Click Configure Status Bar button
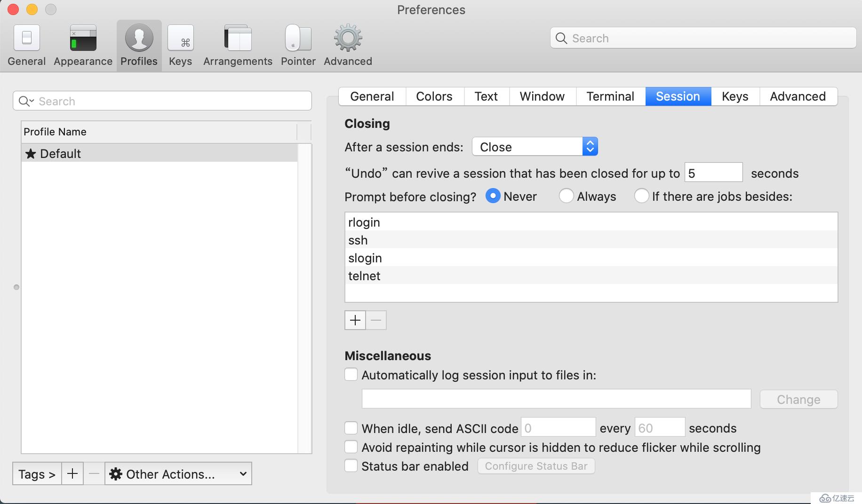Viewport: 862px width, 504px height. [x=536, y=466]
